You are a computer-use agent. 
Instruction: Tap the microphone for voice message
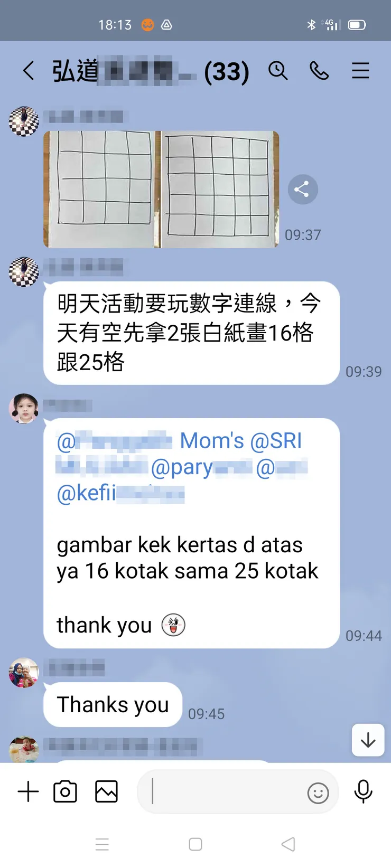point(364,792)
